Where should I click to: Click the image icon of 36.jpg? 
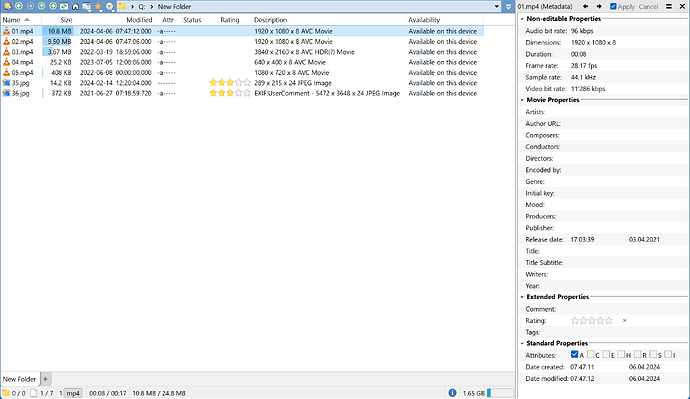pos(6,93)
